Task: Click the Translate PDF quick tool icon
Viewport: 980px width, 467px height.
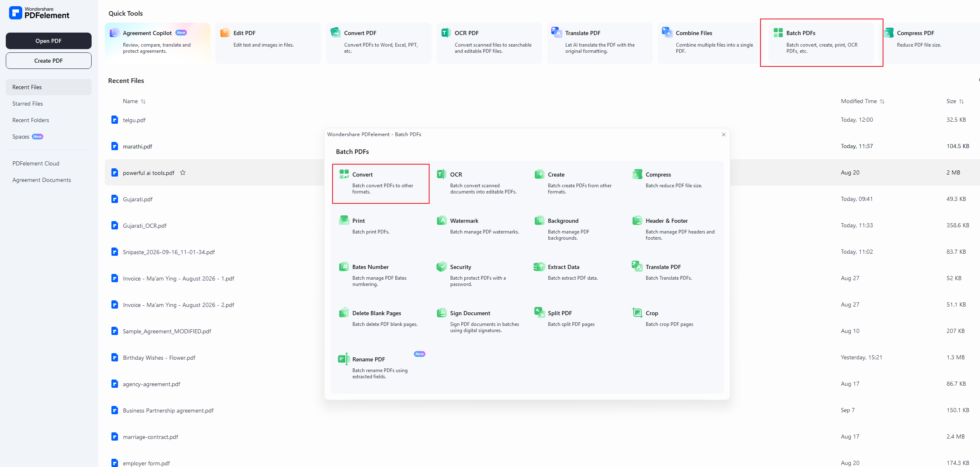Action: click(x=557, y=32)
